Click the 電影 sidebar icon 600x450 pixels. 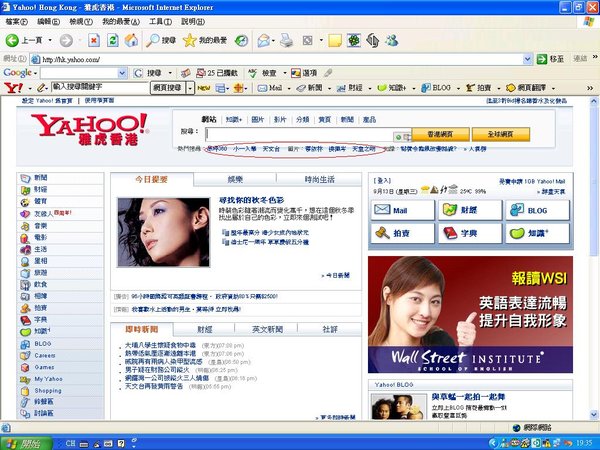(x=25, y=238)
